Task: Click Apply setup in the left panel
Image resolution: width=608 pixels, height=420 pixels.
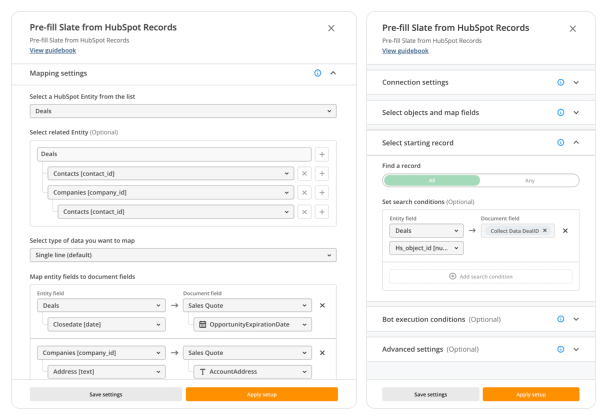Action: coord(262,394)
